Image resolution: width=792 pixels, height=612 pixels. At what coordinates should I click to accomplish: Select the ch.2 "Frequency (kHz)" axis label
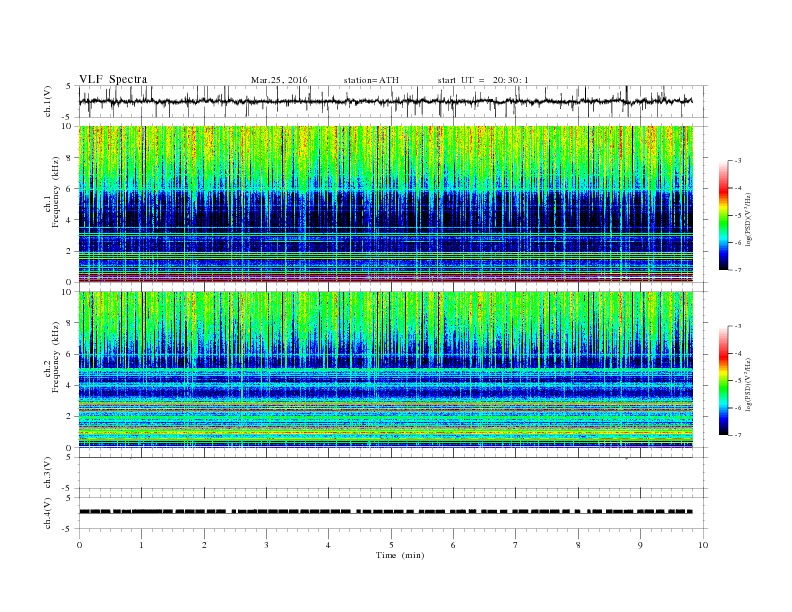(55, 357)
